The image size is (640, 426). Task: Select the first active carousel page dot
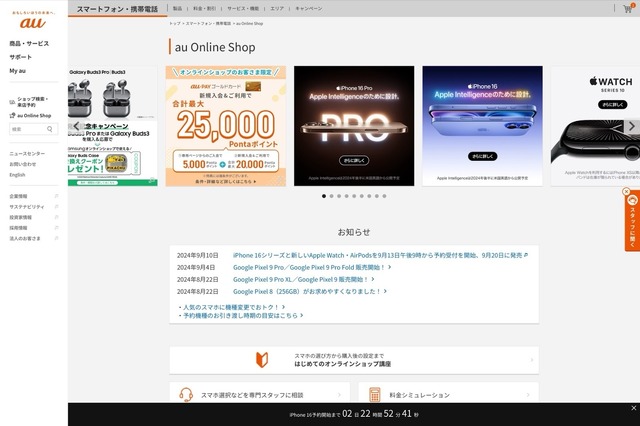(x=324, y=196)
